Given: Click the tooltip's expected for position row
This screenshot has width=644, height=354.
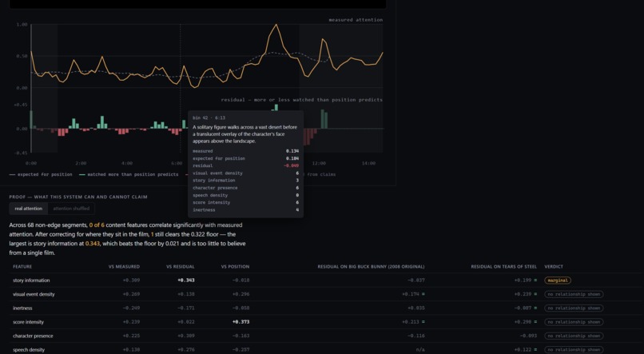Looking at the screenshot, I should [245, 158].
